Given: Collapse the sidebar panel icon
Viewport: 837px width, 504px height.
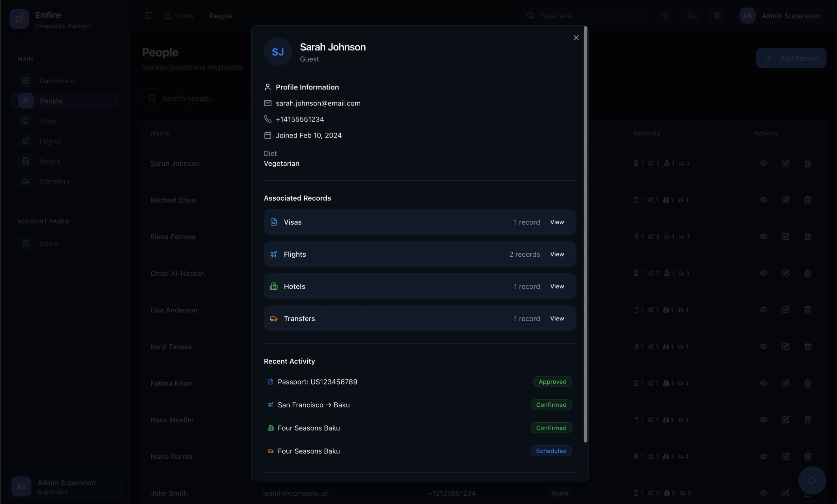Looking at the screenshot, I should tap(149, 16).
